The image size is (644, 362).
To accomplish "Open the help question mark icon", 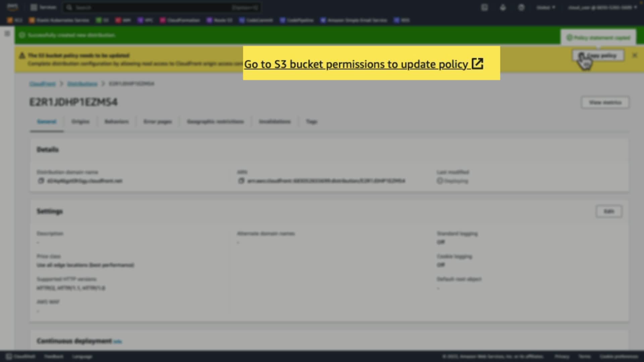I will click(x=521, y=7).
